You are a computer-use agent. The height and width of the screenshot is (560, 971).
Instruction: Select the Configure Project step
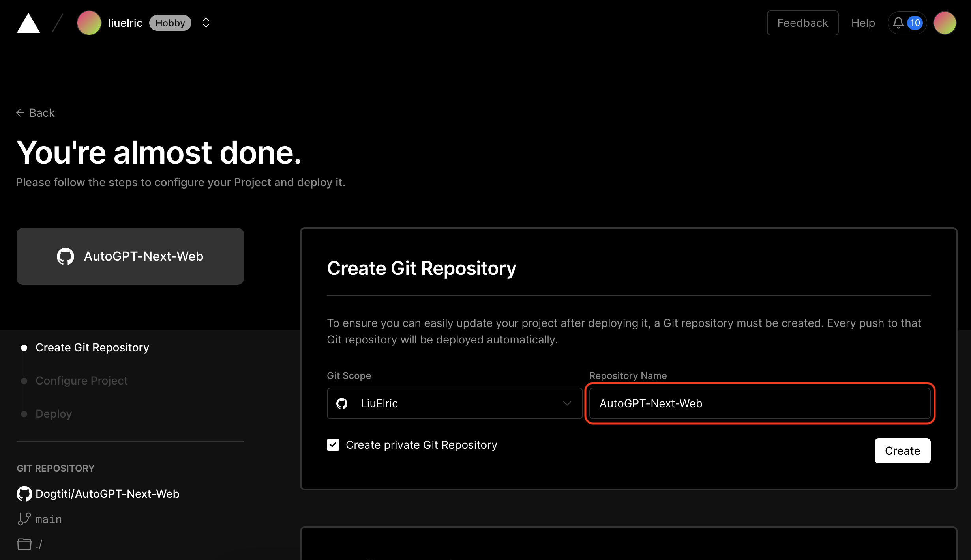click(81, 381)
